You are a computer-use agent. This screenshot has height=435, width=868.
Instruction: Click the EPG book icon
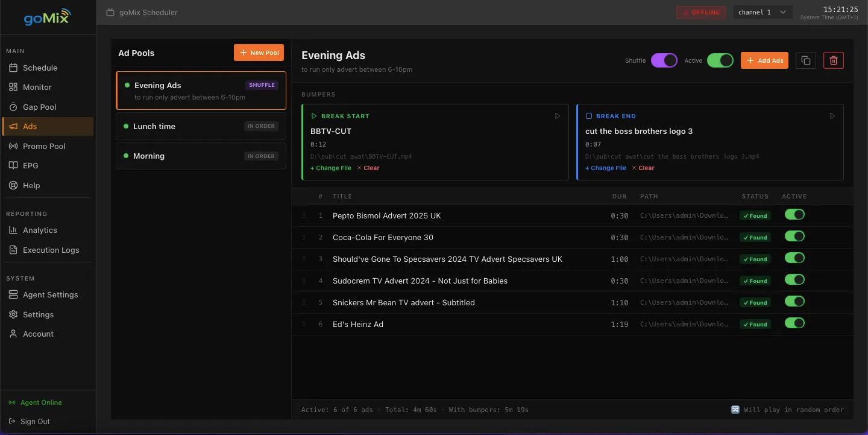pyautogui.click(x=13, y=166)
